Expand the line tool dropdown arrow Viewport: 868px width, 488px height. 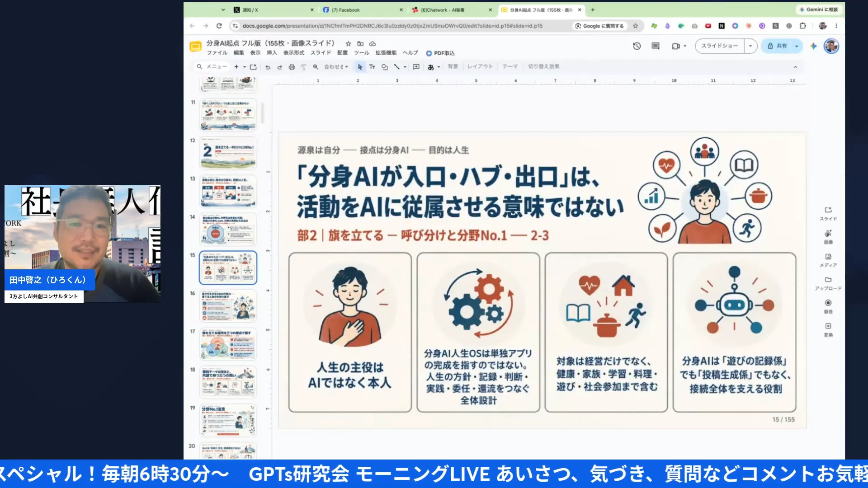(405, 67)
